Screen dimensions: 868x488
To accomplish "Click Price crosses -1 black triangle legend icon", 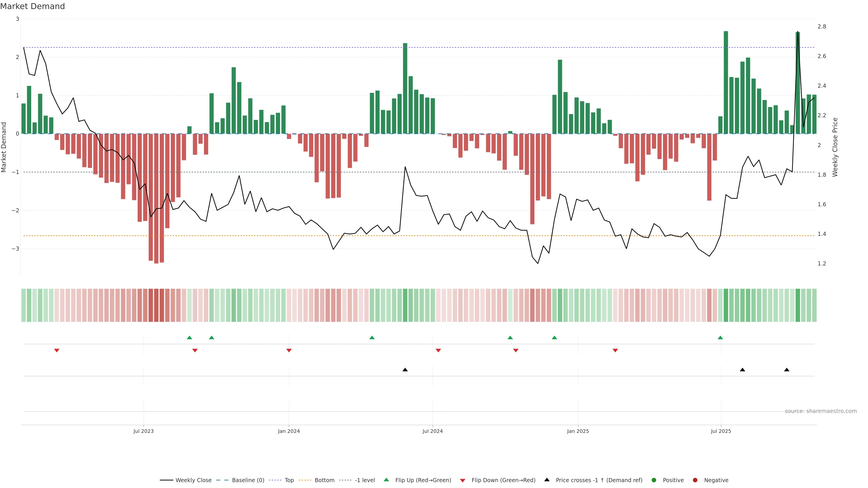I will point(547,480).
